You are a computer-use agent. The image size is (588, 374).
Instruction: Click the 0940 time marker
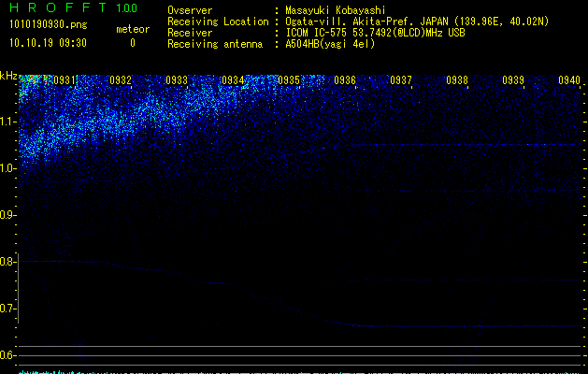coord(569,80)
